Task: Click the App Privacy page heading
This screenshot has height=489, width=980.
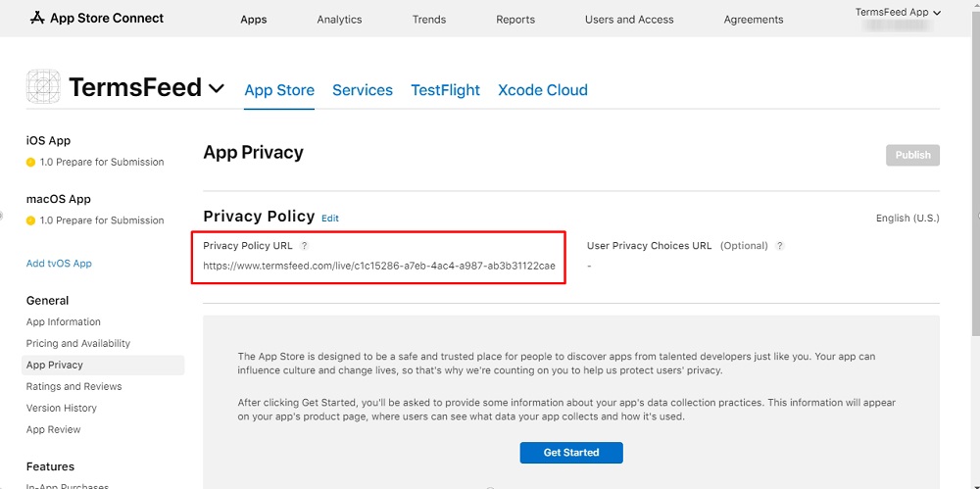Action: [253, 153]
